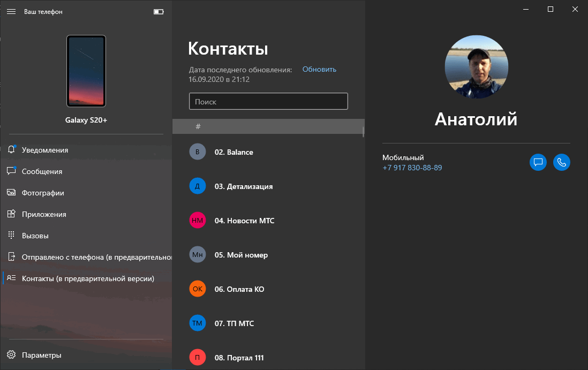Select Контакты (в предварительной версии) item
The image size is (588, 370).
[86, 278]
